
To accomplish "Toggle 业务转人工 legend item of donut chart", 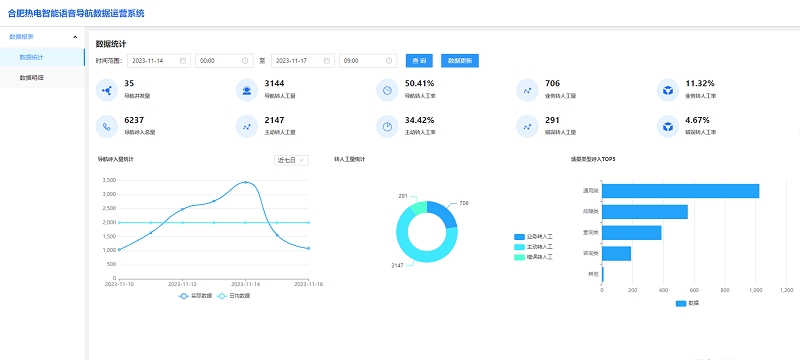I will [534, 237].
